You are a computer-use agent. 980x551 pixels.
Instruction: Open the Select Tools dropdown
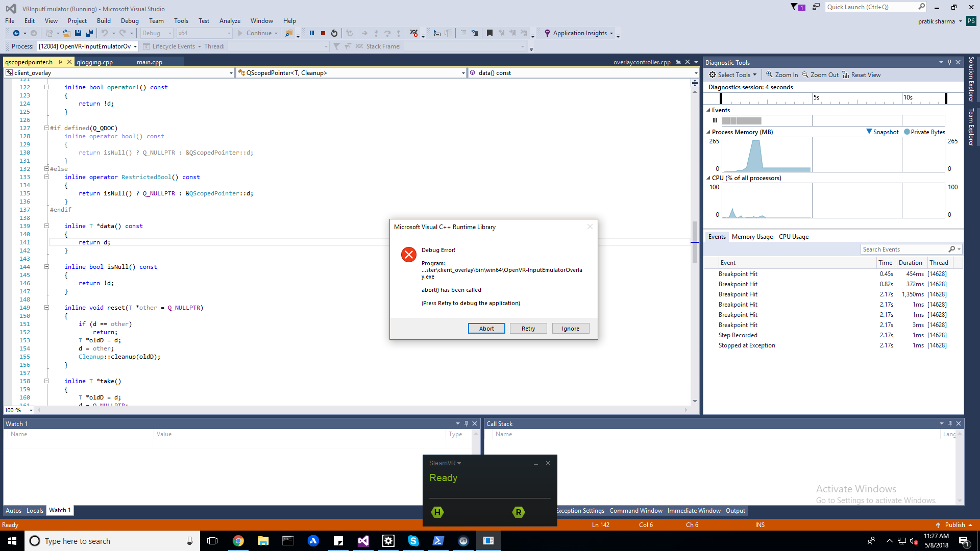(733, 74)
